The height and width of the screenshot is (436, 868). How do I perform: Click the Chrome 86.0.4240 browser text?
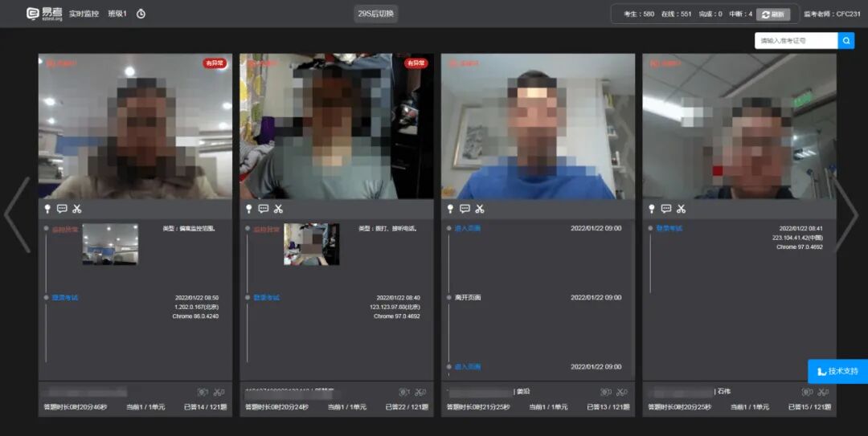pos(195,316)
